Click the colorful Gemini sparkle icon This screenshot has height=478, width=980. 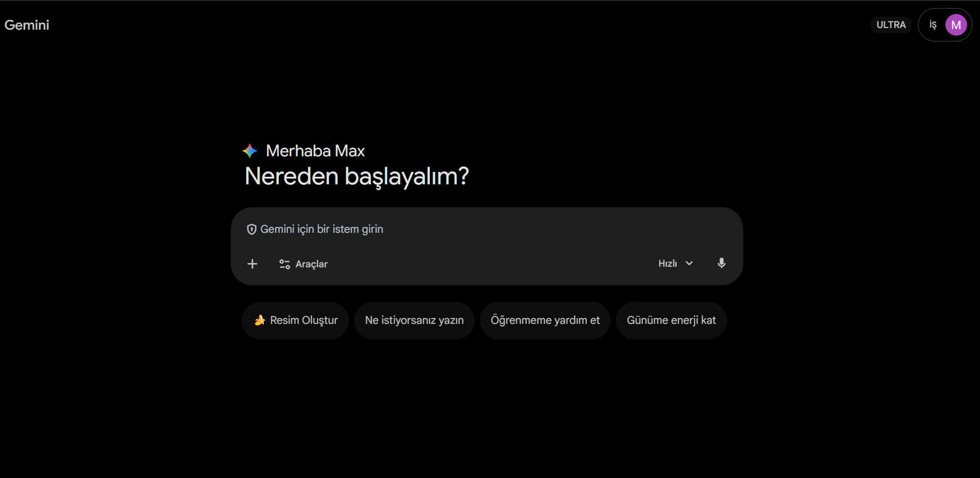250,151
